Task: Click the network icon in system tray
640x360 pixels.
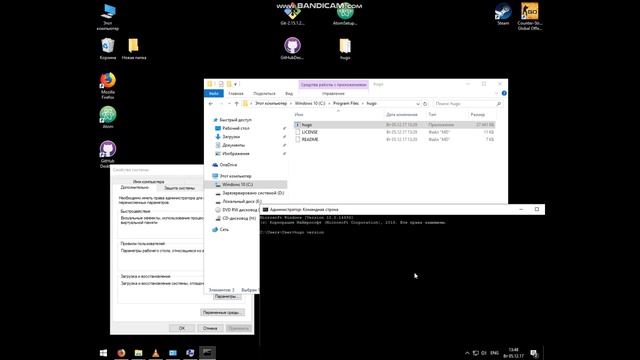Action: [476, 353]
